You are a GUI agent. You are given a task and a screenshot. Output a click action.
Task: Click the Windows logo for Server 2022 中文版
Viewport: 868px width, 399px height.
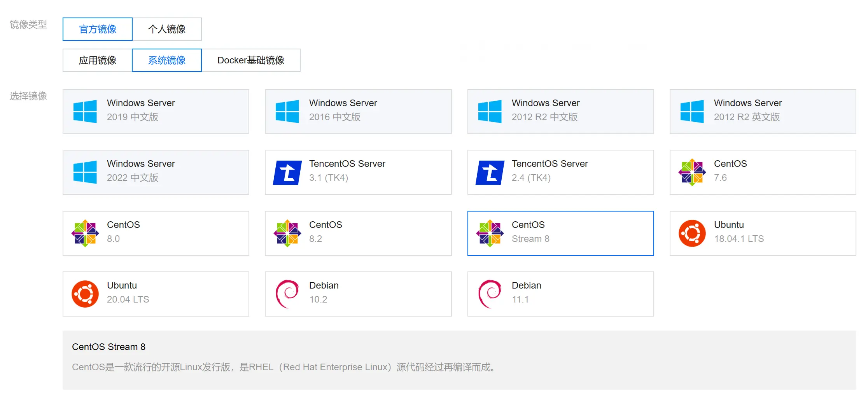tap(85, 172)
